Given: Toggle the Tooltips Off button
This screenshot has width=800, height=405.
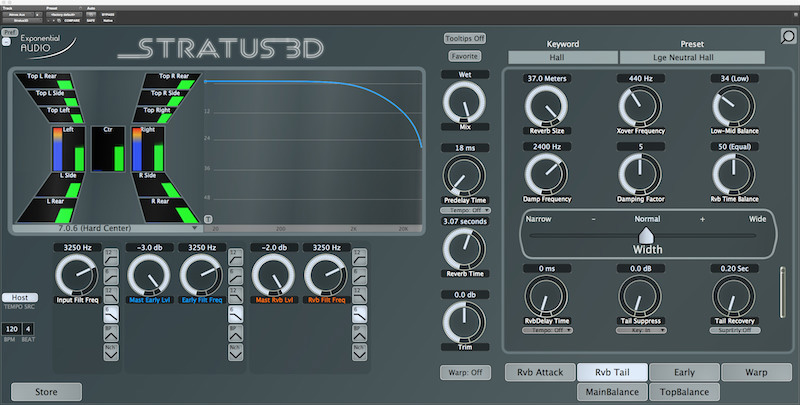Looking at the screenshot, I should pyautogui.click(x=465, y=38).
